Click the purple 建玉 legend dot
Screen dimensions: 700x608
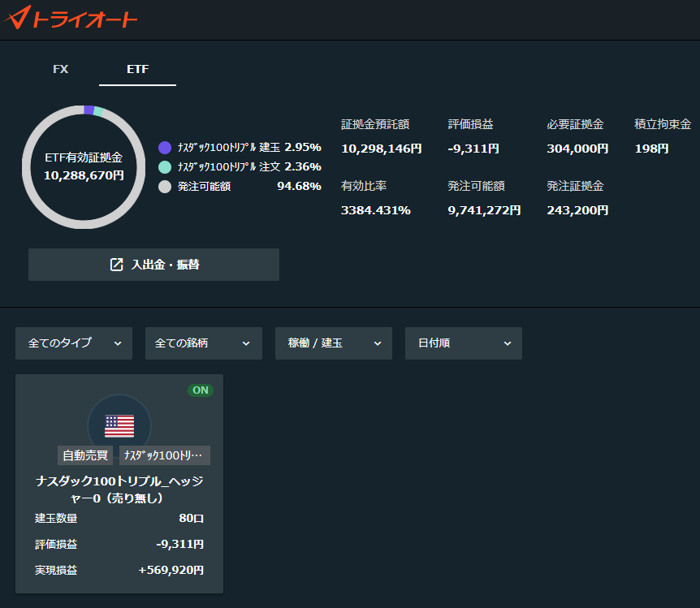[x=165, y=148]
